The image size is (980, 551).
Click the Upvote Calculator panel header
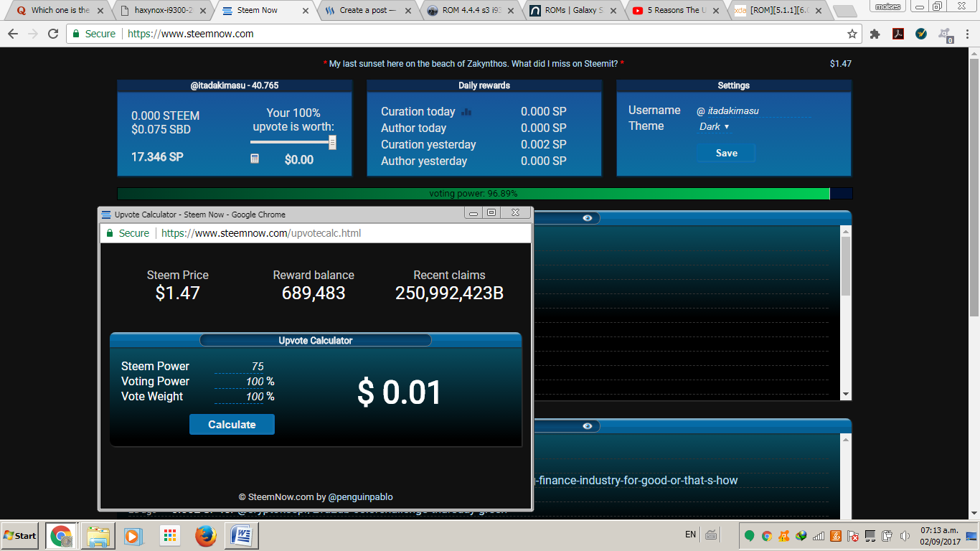pyautogui.click(x=316, y=340)
